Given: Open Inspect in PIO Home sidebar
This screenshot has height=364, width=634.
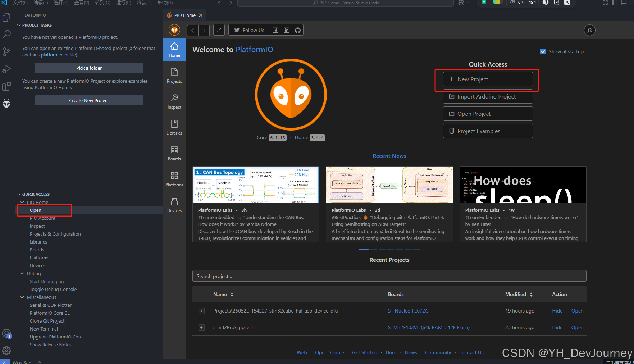Looking at the screenshot, I should tap(174, 101).
